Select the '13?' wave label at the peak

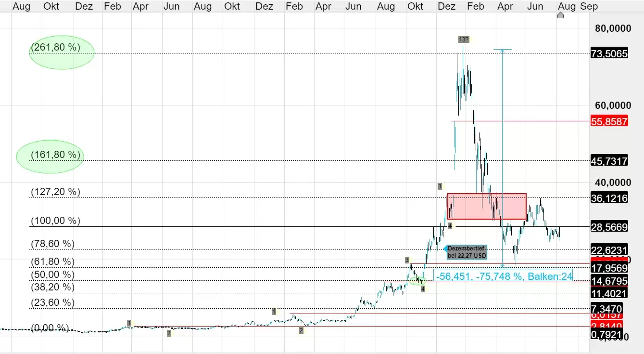click(x=463, y=39)
